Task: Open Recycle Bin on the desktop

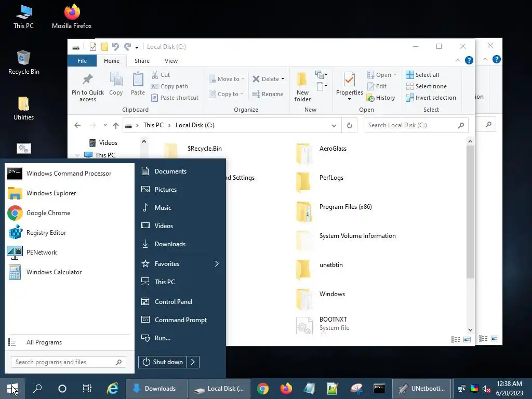Action: pyautogui.click(x=24, y=62)
